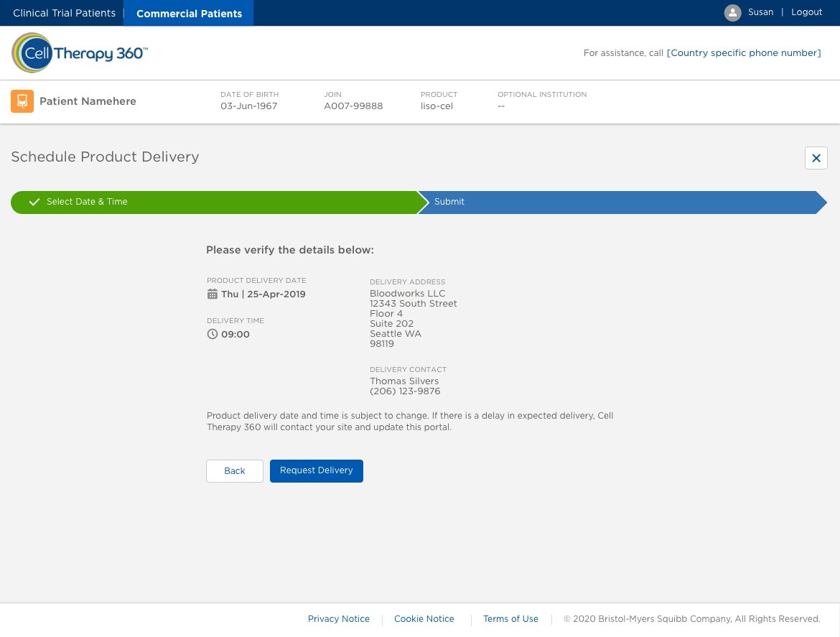Click the Cell Therapy 360 logo

tap(80, 53)
